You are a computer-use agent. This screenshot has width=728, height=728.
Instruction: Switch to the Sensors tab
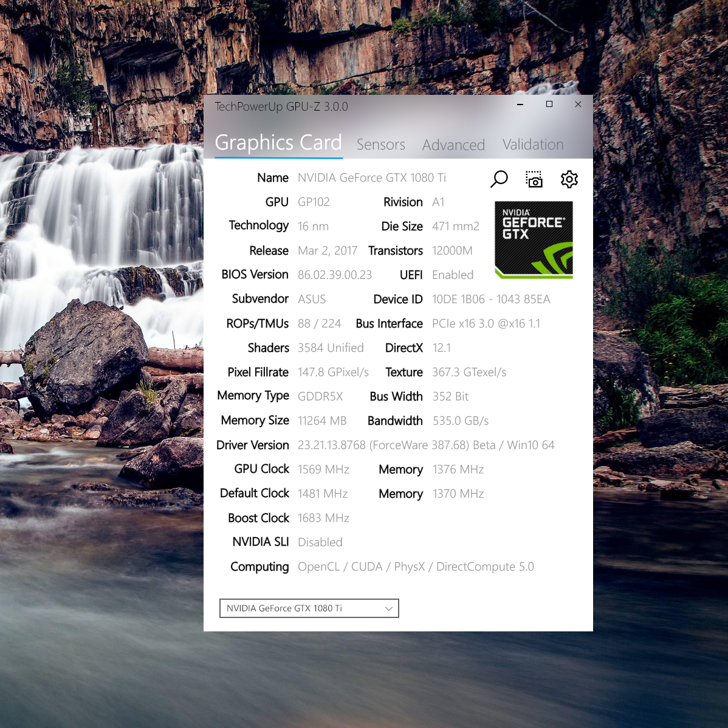[x=381, y=145]
